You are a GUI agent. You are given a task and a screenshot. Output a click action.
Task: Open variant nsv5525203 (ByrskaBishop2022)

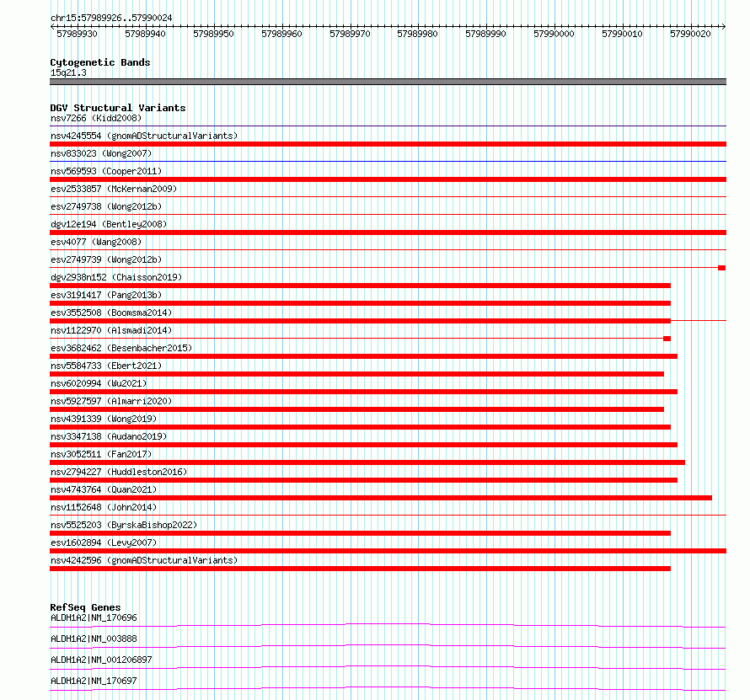[124, 525]
